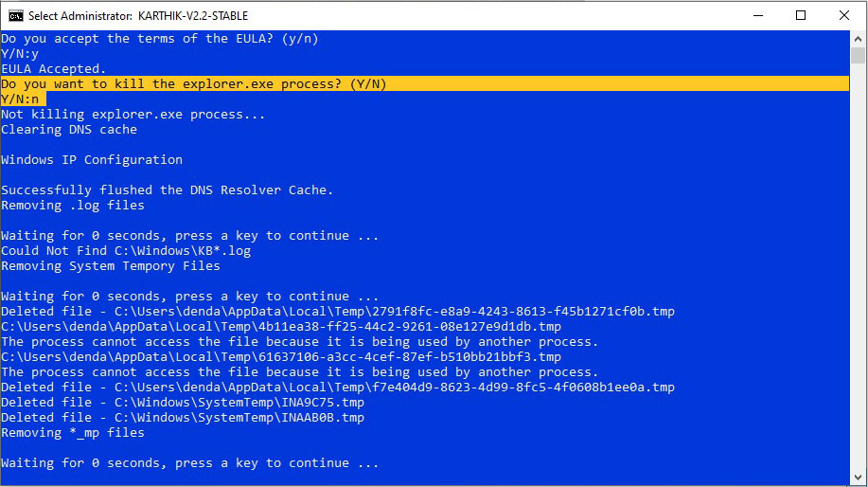This screenshot has width=868, height=487.
Task: Click the "EULA Accepted." output line
Action: tap(53, 69)
